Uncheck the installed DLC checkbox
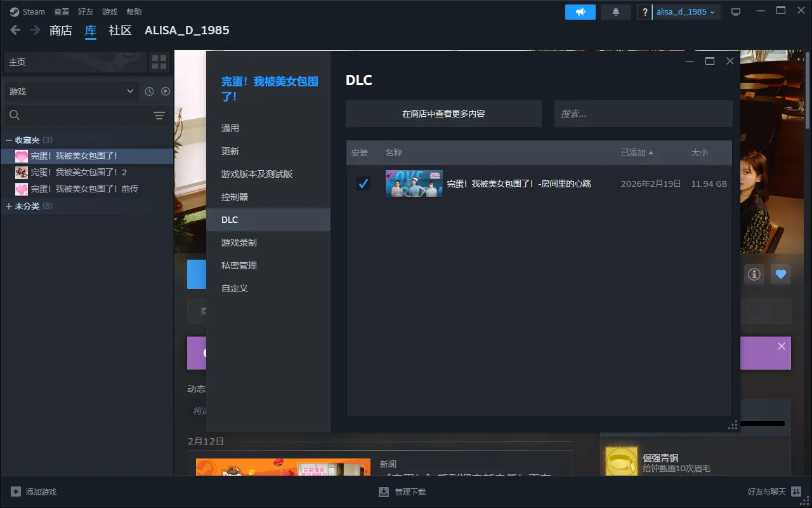This screenshot has height=508, width=812. click(363, 184)
